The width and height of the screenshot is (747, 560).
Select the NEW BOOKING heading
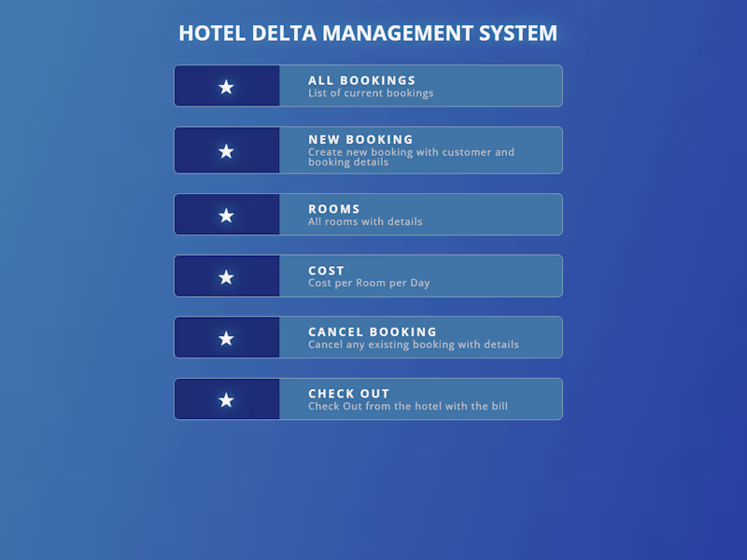pos(360,140)
